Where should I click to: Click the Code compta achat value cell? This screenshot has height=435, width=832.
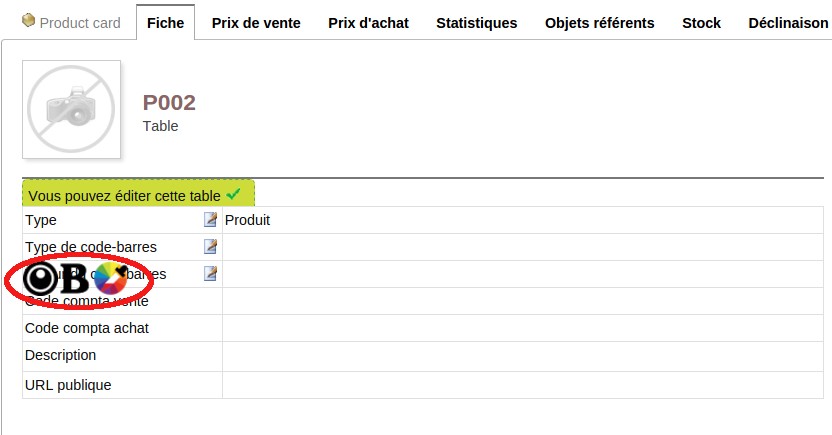coord(522,328)
